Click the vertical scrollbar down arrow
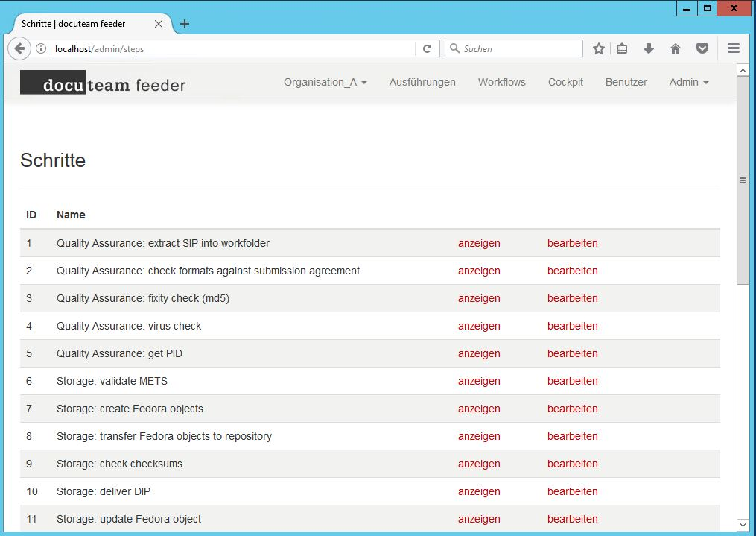The image size is (756, 536). click(742, 525)
